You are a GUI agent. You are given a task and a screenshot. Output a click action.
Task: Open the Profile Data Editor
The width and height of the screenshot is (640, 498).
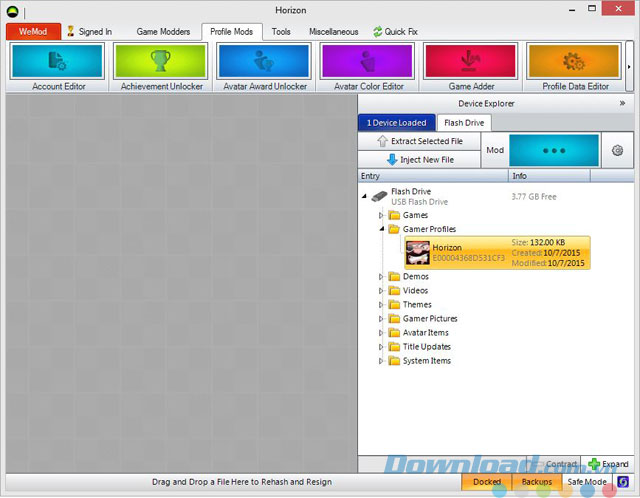[x=574, y=61]
